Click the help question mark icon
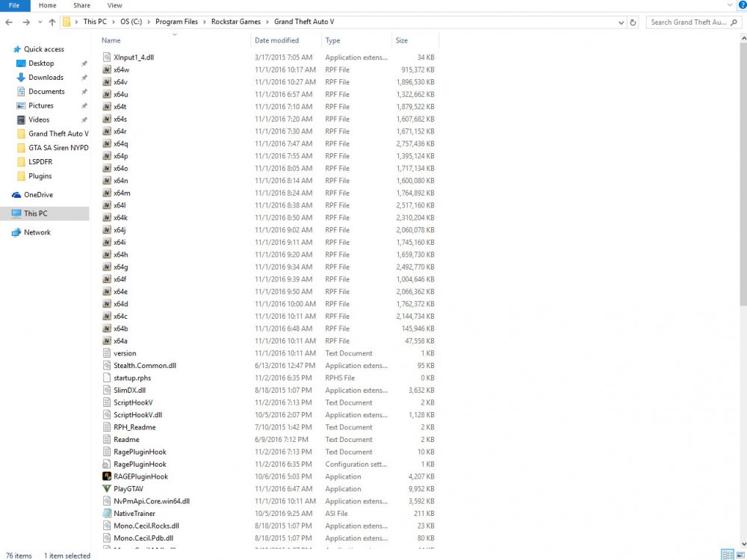Viewport: 747px width, 560px height. point(743,4)
